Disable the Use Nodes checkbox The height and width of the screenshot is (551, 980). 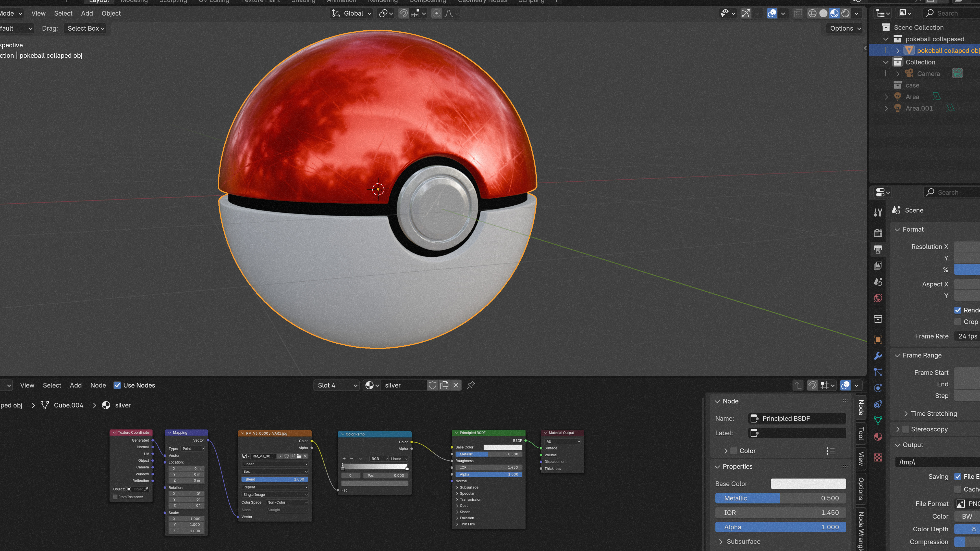point(117,385)
